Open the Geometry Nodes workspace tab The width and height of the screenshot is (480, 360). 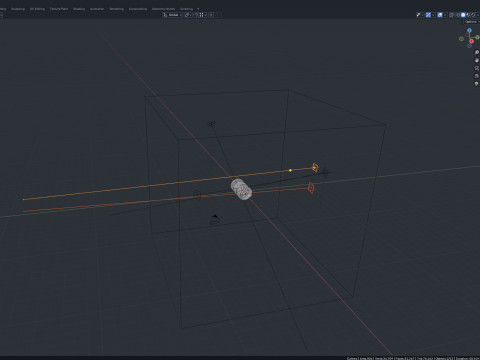163,9
